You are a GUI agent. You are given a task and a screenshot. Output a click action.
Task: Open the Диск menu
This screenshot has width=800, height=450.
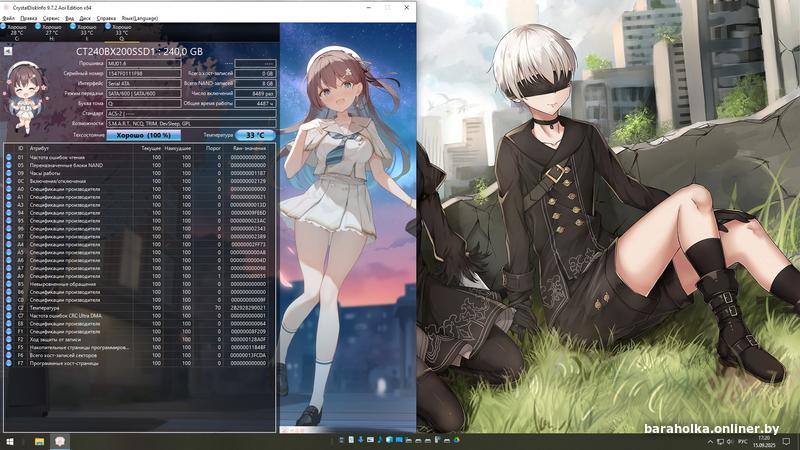pyautogui.click(x=85, y=18)
